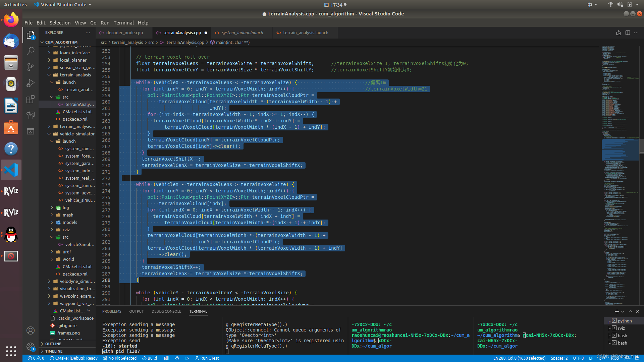
Task: Click the UTF-8 encoding indicator
Action: [x=578, y=358]
